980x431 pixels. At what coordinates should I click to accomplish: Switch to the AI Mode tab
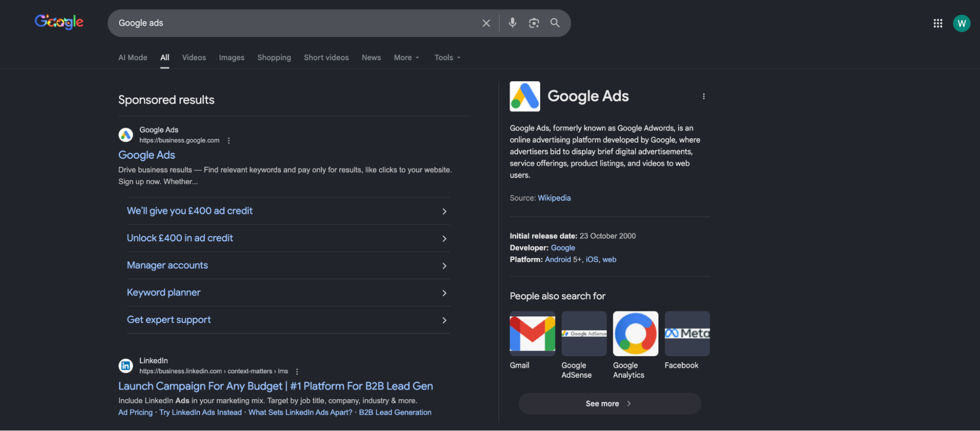point(132,58)
